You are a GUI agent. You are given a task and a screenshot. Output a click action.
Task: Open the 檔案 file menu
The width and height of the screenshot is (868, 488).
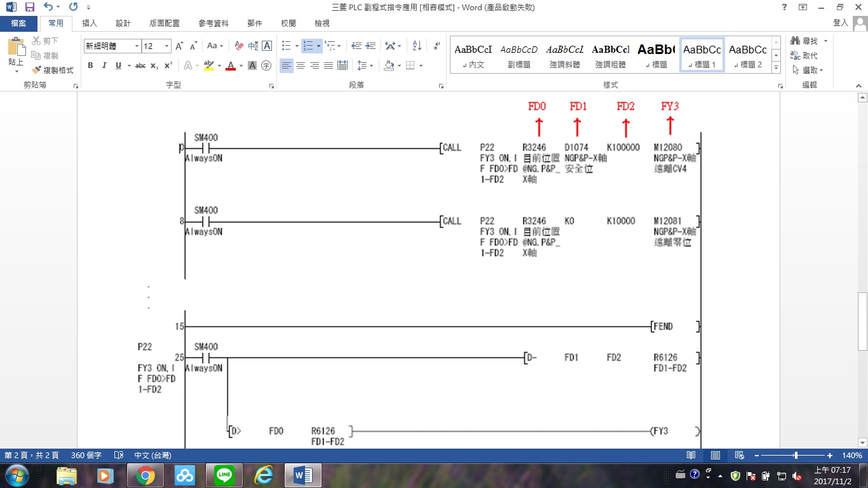(x=18, y=23)
